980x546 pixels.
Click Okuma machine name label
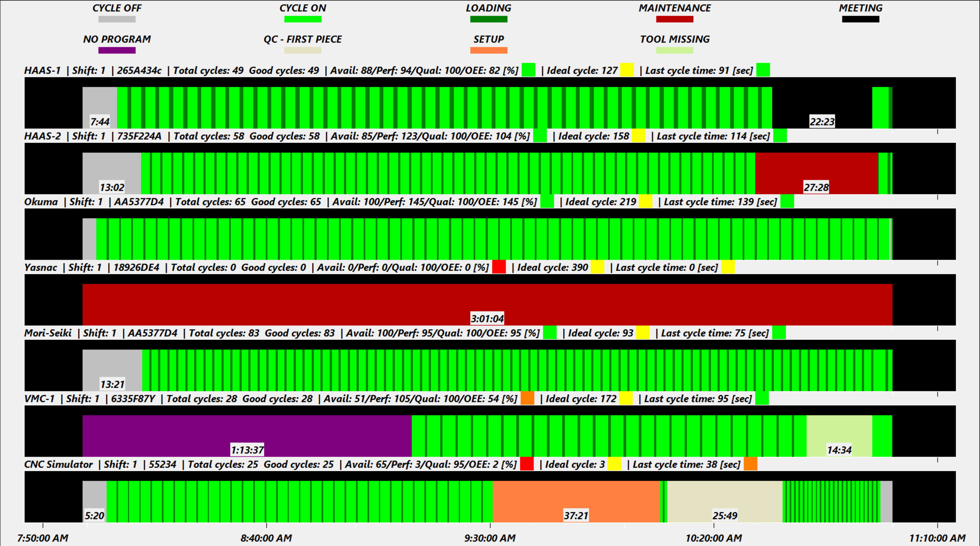click(x=41, y=202)
